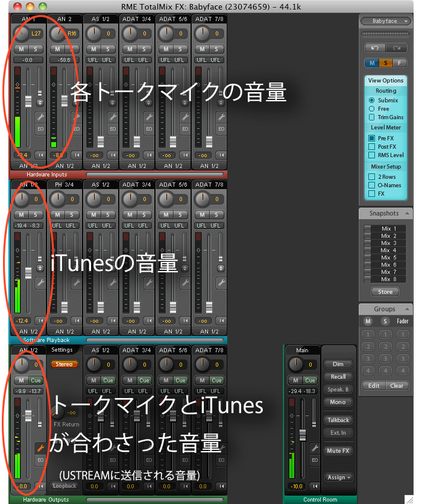The width and height of the screenshot is (422, 504).
Task: Click the Clear groups button
Action: point(397,386)
